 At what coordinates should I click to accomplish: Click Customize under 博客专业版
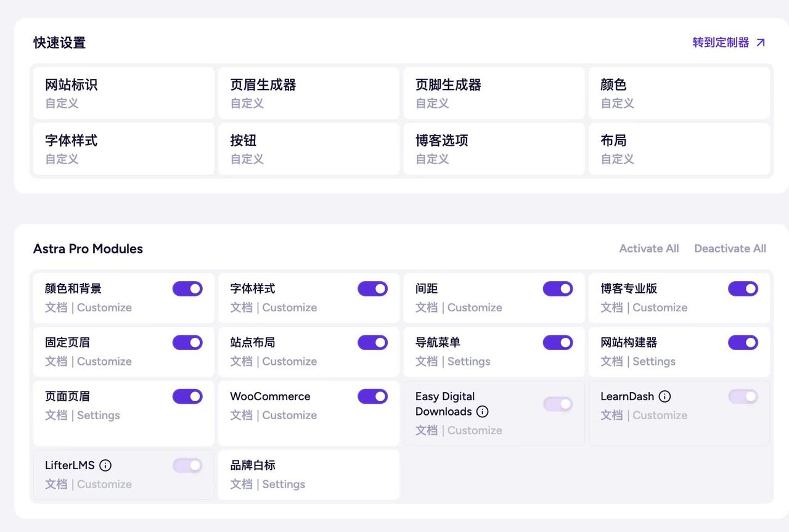660,308
